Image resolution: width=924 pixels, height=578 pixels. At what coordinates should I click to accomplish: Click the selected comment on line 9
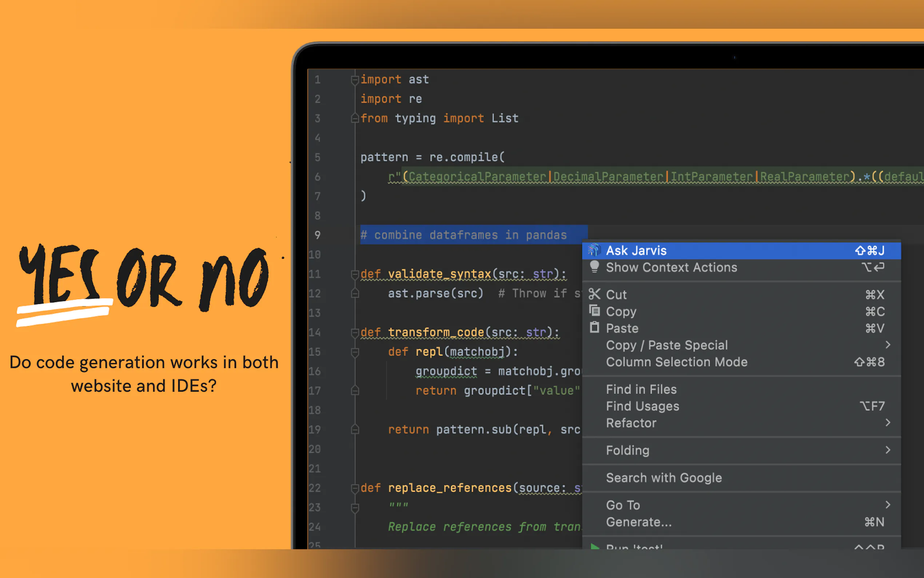[470, 235]
